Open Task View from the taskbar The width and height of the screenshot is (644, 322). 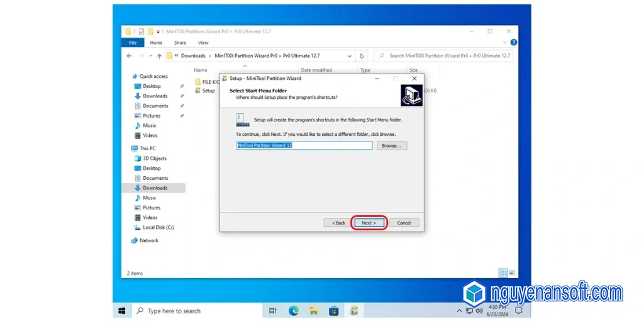(272, 311)
